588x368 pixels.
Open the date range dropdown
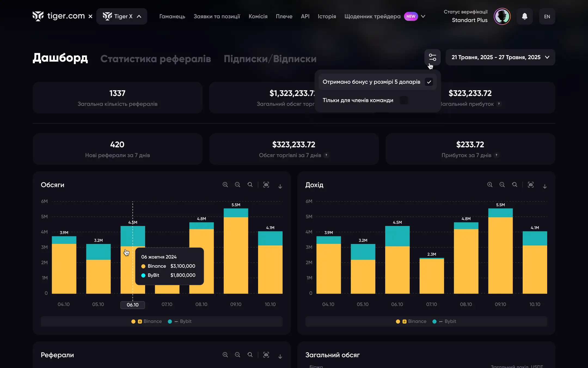(500, 57)
